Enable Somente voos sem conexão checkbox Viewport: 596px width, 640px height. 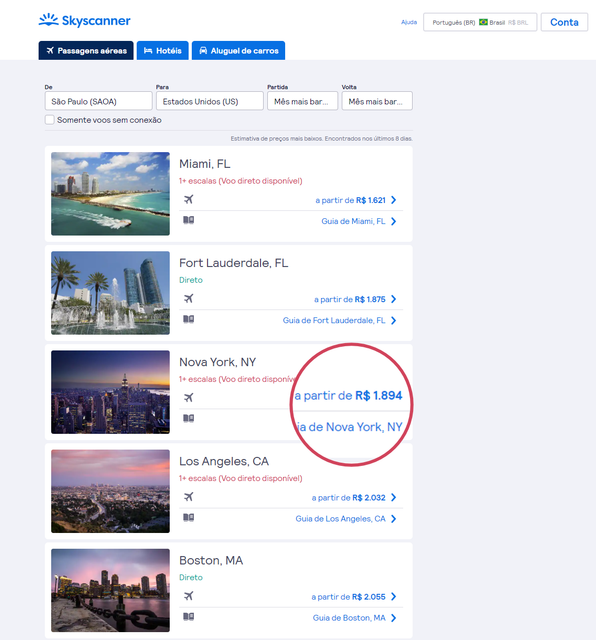(49, 120)
